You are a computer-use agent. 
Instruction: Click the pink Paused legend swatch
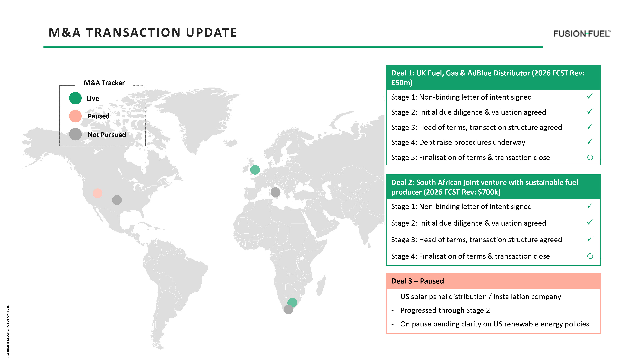75,116
